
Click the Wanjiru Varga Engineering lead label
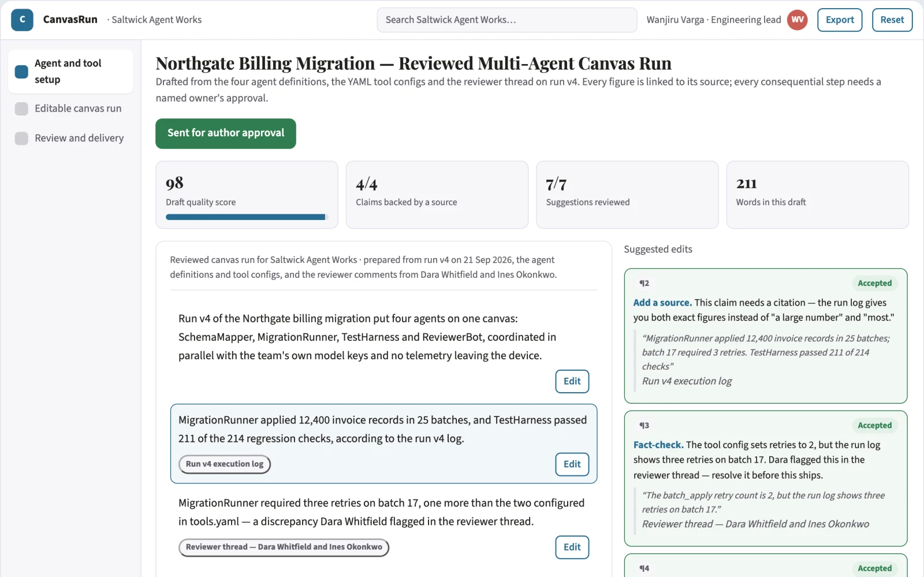point(714,20)
